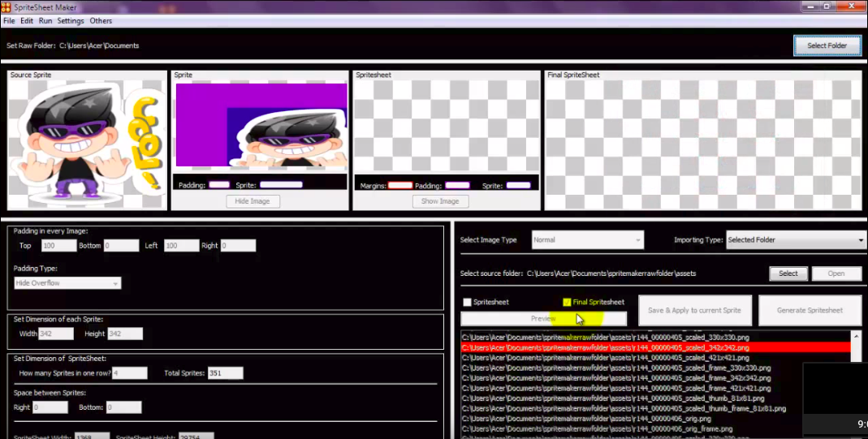868x439 pixels.
Task: Click the Generate Spritesheet button
Action: point(810,311)
